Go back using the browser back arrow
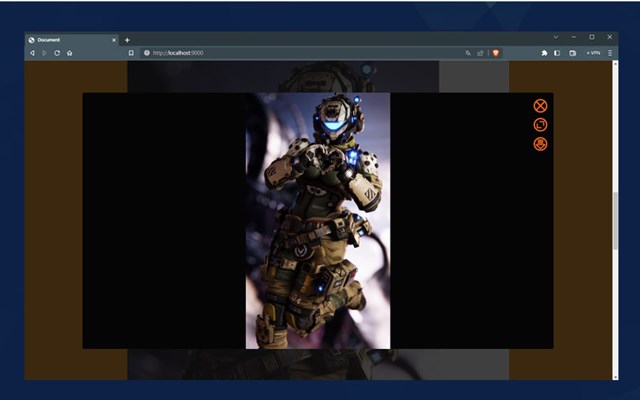This screenshot has width=640, height=400. [32, 53]
